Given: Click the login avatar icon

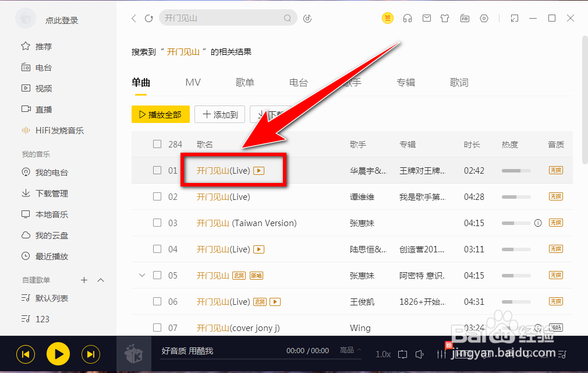Looking at the screenshot, I should pyautogui.click(x=26, y=18).
